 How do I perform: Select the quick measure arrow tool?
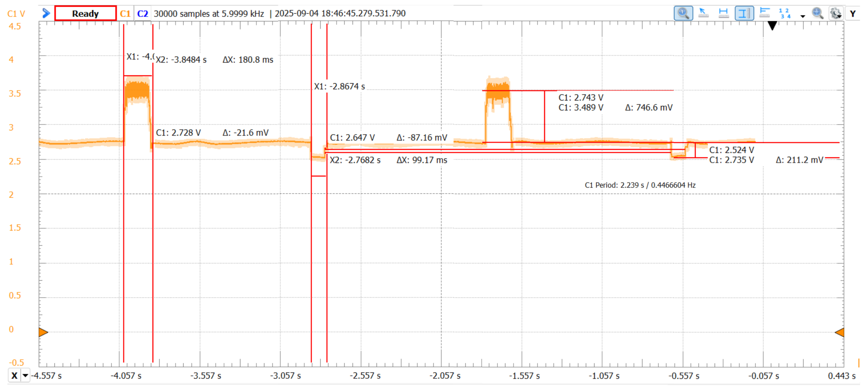(x=703, y=13)
